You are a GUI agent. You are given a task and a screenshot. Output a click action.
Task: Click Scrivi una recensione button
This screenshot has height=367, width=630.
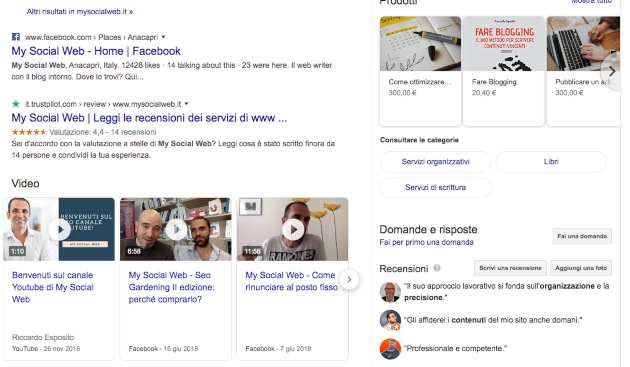coord(510,268)
